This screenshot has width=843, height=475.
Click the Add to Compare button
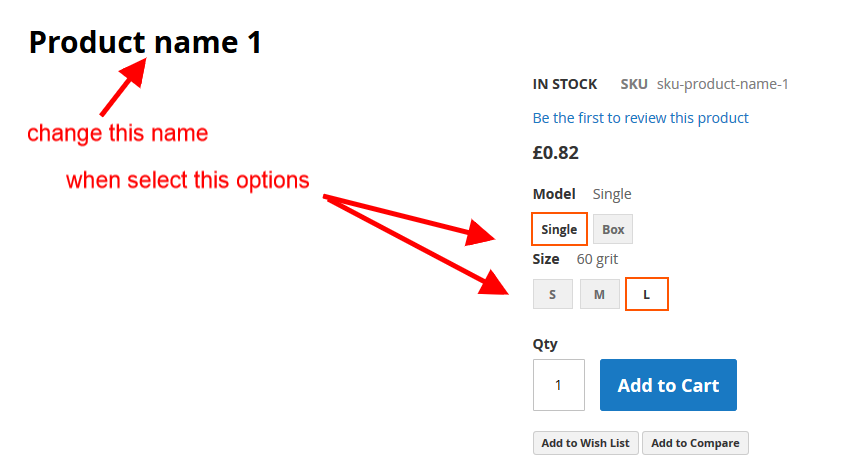pos(695,443)
